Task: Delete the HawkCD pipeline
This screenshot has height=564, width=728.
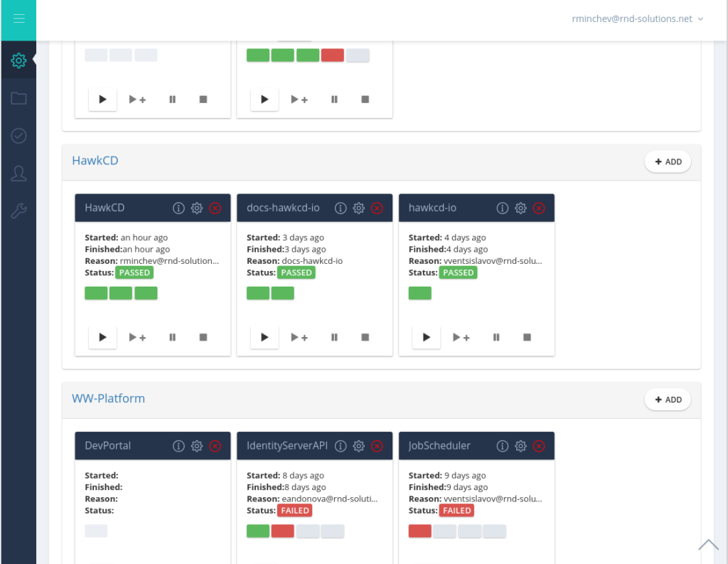Action: 215,208
